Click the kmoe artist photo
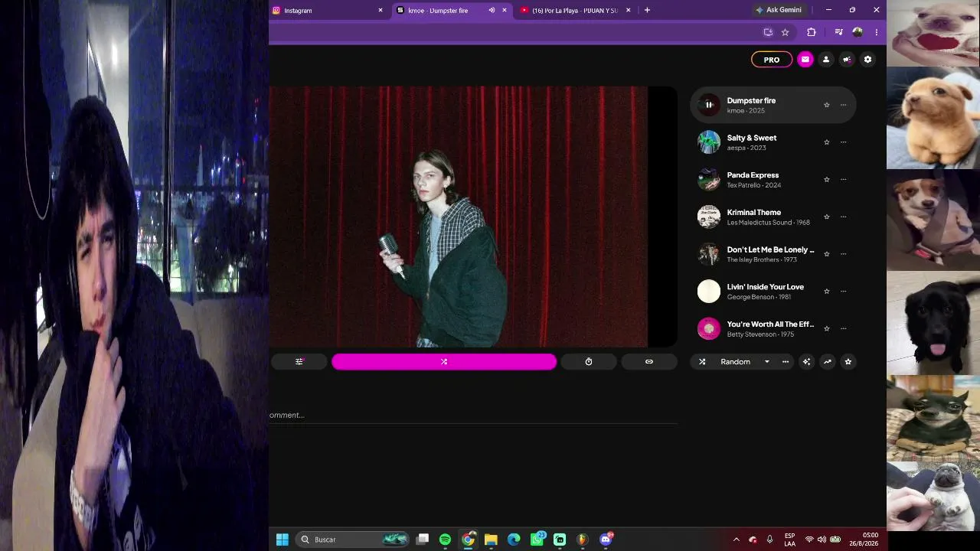Image resolution: width=980 pixels, height=551 pixels. tap(458, 217)
